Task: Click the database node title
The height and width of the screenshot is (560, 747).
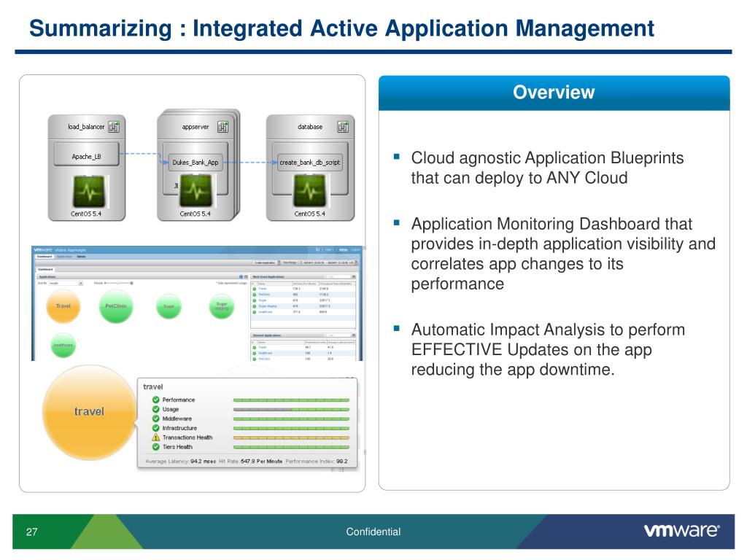Action: [x=309, y=127]
